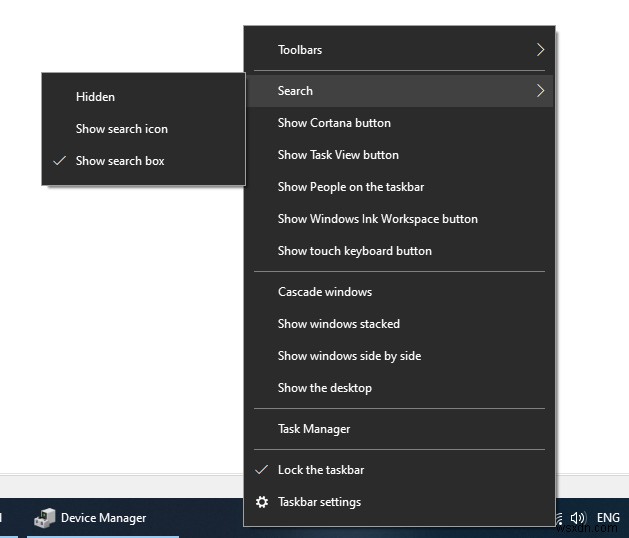Toggle the Lock the taskbar option

(x=320, y=470)
